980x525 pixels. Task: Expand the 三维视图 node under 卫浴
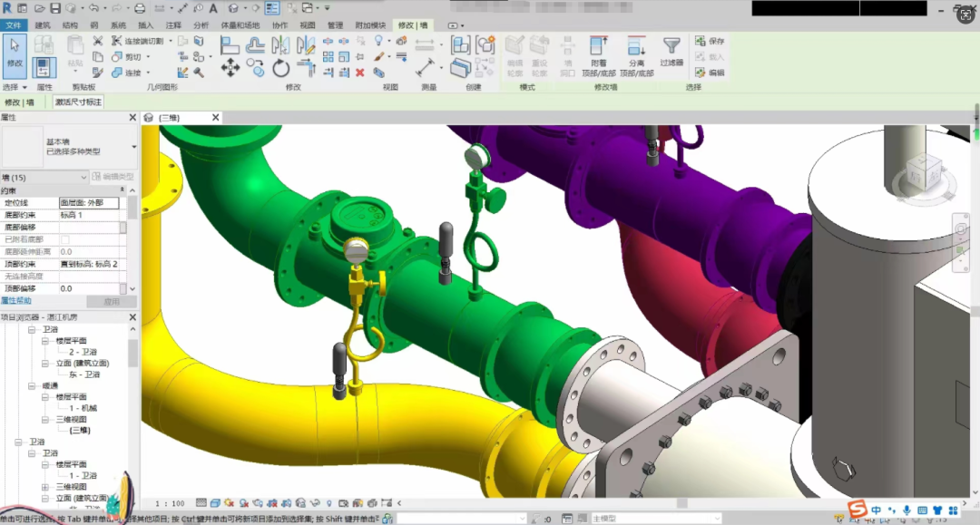point(45,487)
